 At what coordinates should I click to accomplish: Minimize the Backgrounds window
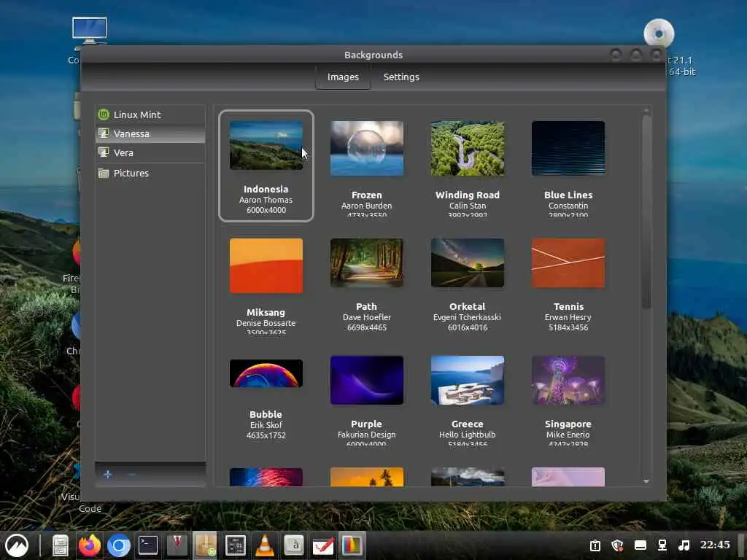(616, 55)
